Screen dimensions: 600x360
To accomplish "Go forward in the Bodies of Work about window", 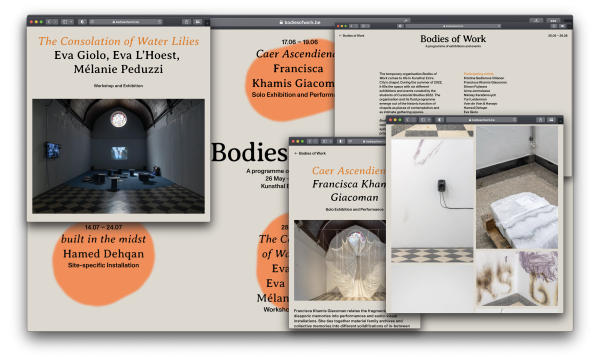I will 356,26.
